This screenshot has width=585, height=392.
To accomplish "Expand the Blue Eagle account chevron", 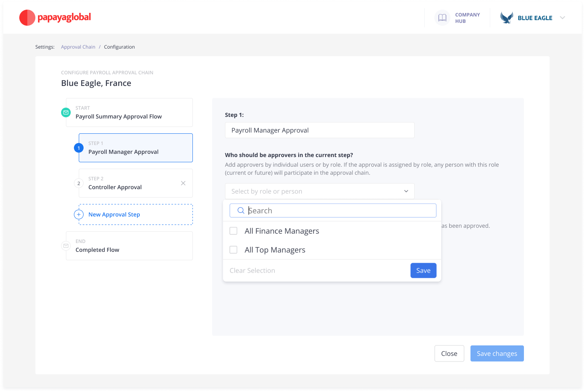I will pyautogui.click(x=562, y=18).
